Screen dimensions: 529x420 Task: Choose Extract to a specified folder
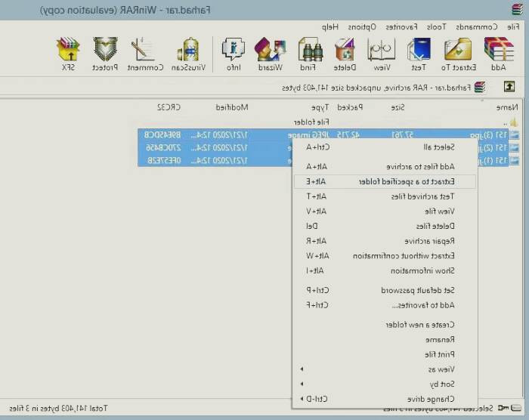tap(384, 181)
